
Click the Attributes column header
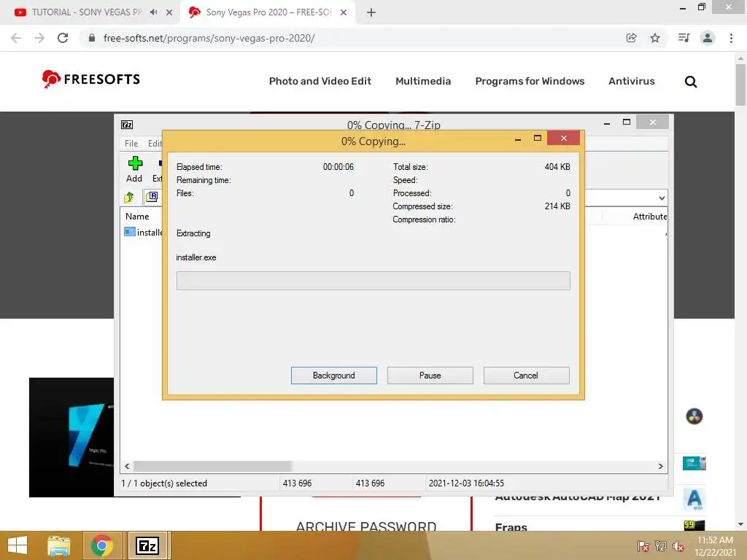pyautogui.click(x=649, y=216)
